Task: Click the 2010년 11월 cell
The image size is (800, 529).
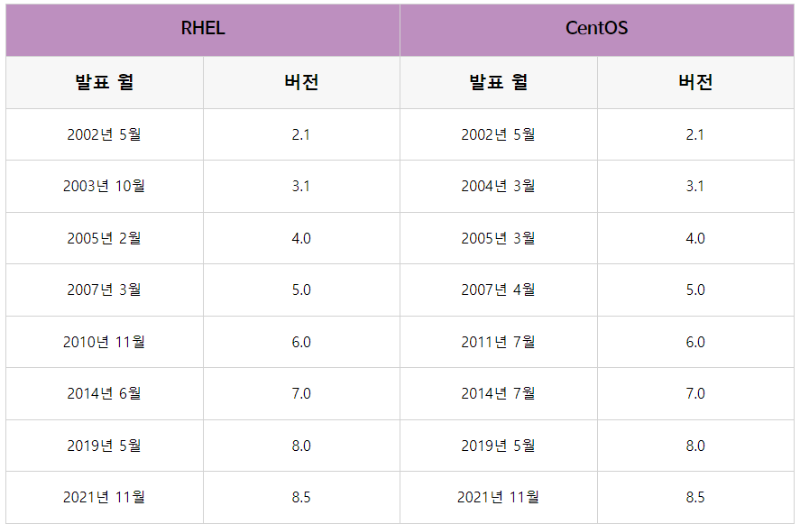Action: coord(105,342)
